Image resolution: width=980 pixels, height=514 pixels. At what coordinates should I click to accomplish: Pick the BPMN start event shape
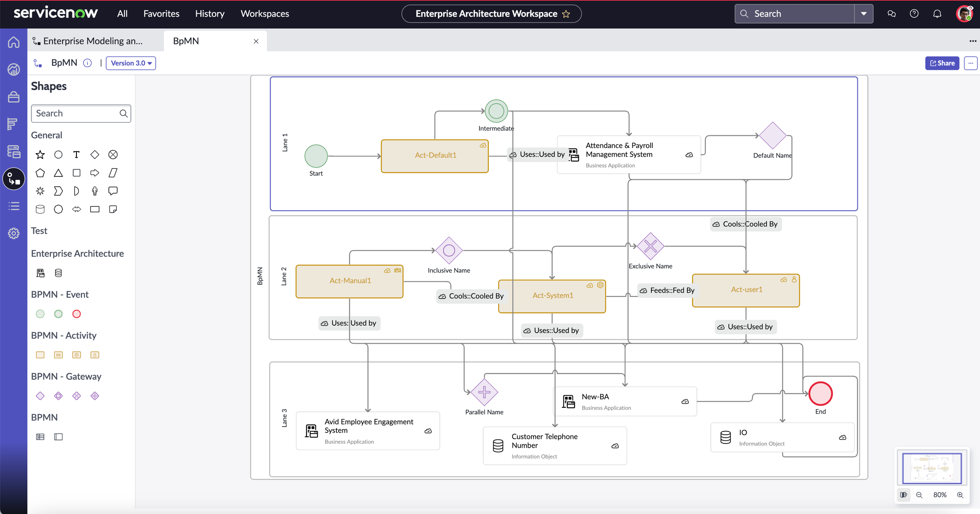tap(40, 314)
